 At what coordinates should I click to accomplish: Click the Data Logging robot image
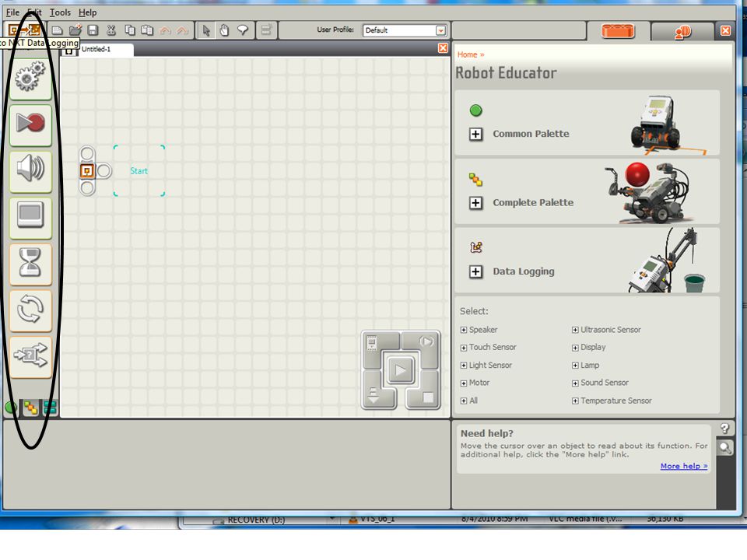click(667, 261)
